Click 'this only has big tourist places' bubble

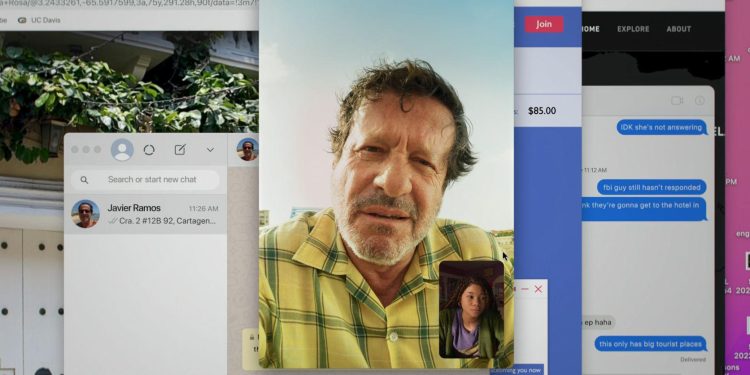tap(651, 344)
